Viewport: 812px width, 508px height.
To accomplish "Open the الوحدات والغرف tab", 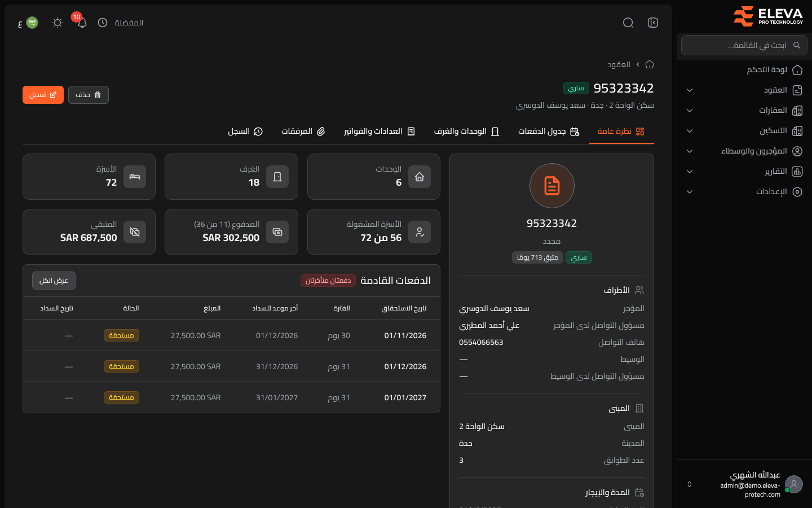I will [x=467, y=132].
